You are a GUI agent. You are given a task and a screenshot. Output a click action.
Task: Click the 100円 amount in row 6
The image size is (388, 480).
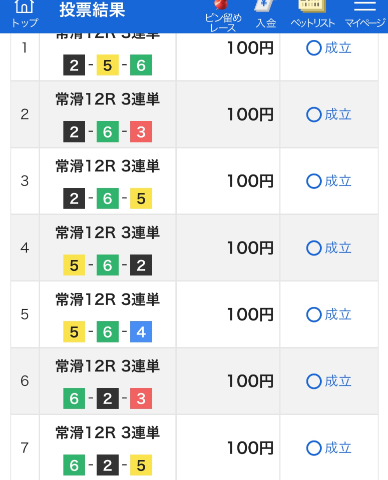point(250,381)
